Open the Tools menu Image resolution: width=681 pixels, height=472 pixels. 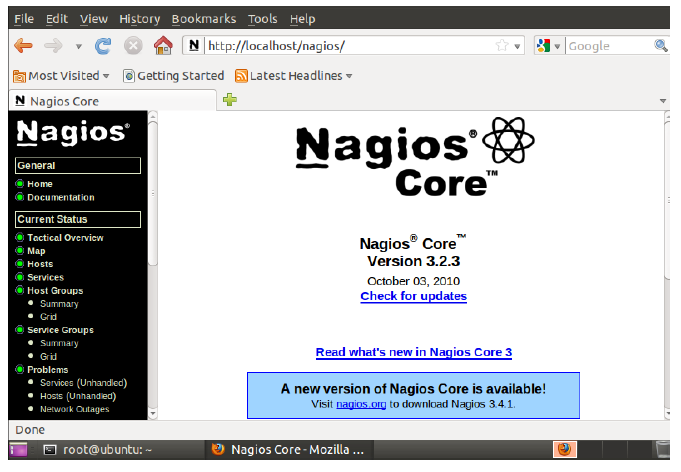tap(262, 19)
